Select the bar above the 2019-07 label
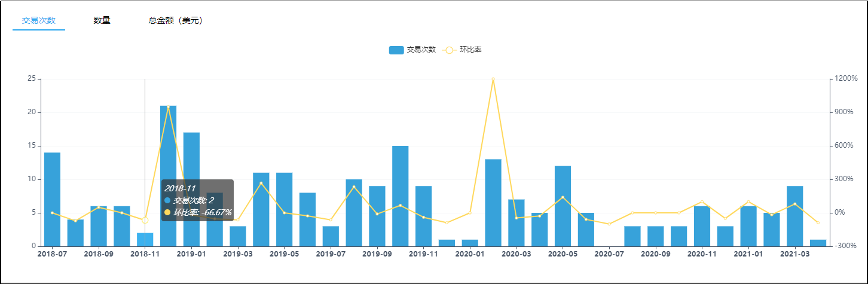The height and width of the screenshot is (284, 868). [x=331, y=236]
